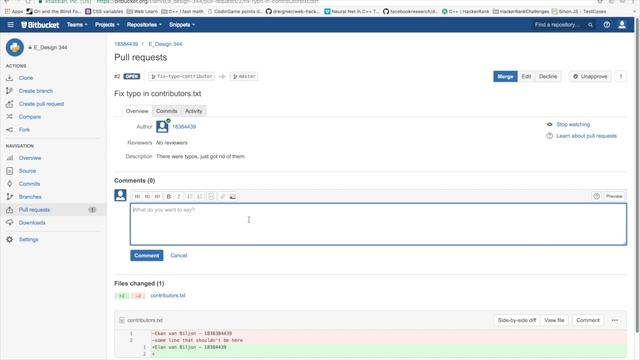The image size is (640, 360).
Task: Open the Learn about pull requests link
Action: 586,136
